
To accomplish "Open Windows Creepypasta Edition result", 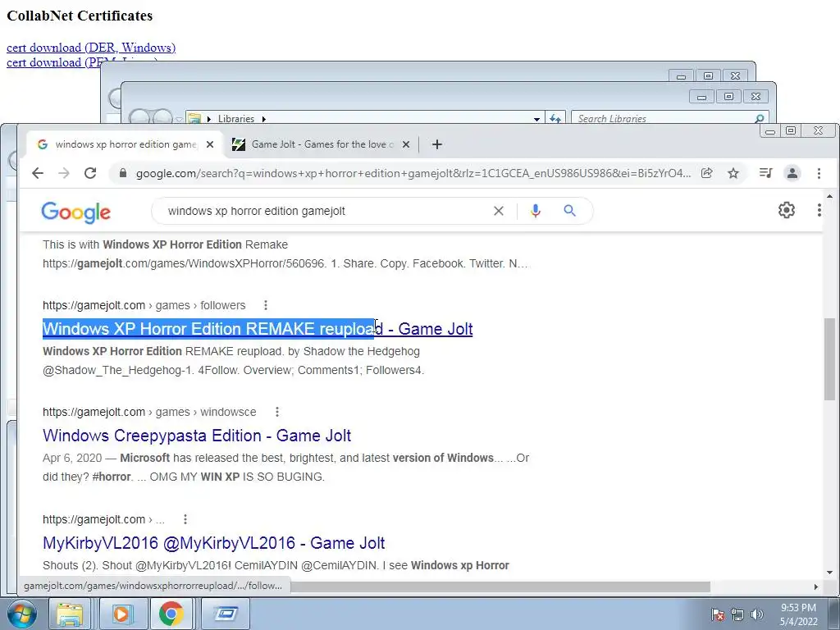I will 197,436.
